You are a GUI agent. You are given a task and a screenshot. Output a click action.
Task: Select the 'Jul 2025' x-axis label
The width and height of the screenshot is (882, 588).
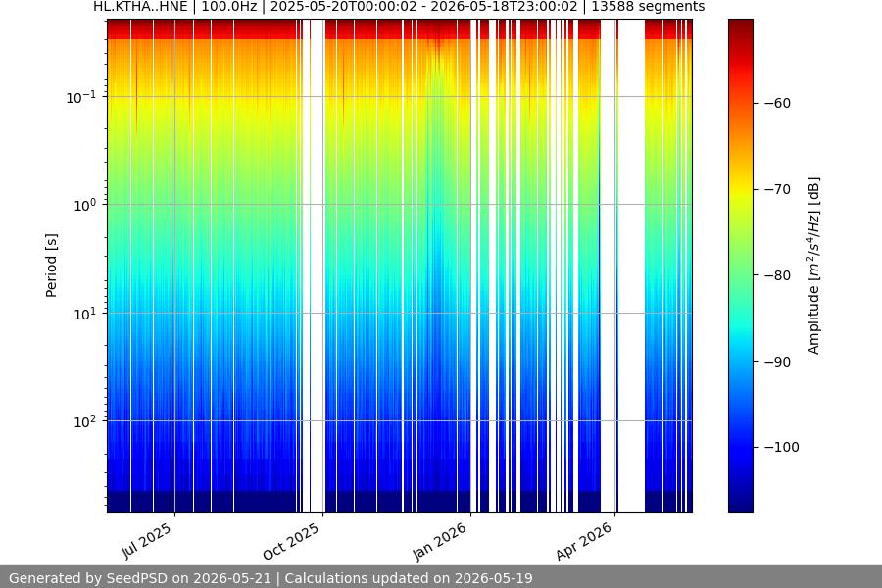pos(147,541)
